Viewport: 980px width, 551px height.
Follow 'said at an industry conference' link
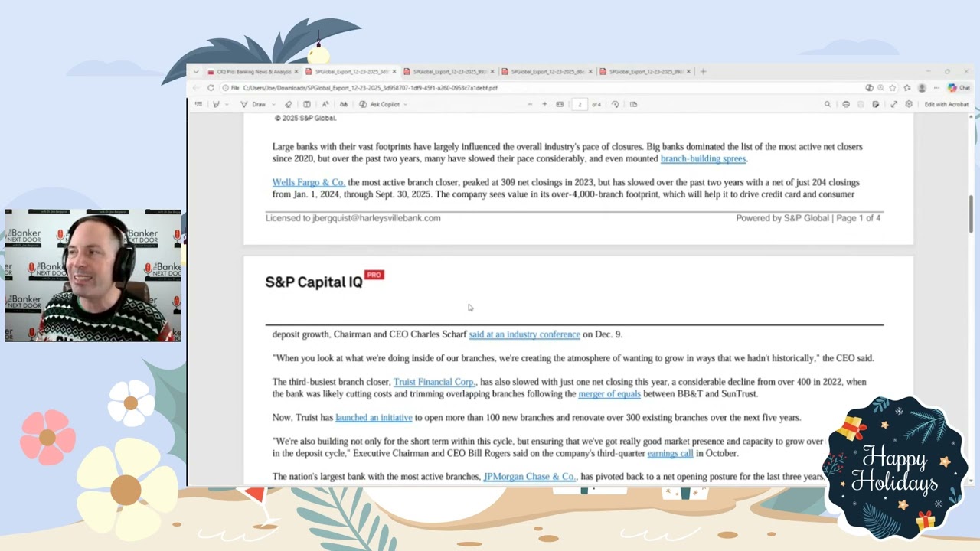point(524,334)
